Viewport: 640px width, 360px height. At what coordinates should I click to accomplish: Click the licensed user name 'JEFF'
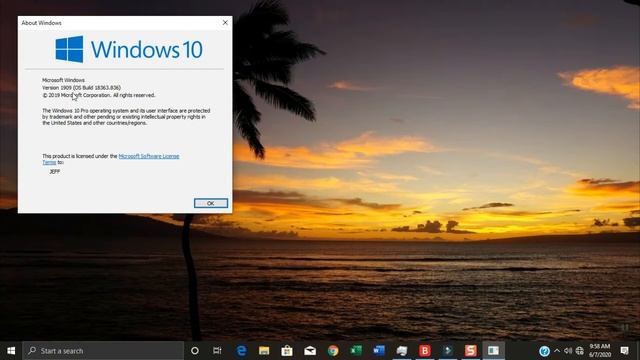[55, 172]
